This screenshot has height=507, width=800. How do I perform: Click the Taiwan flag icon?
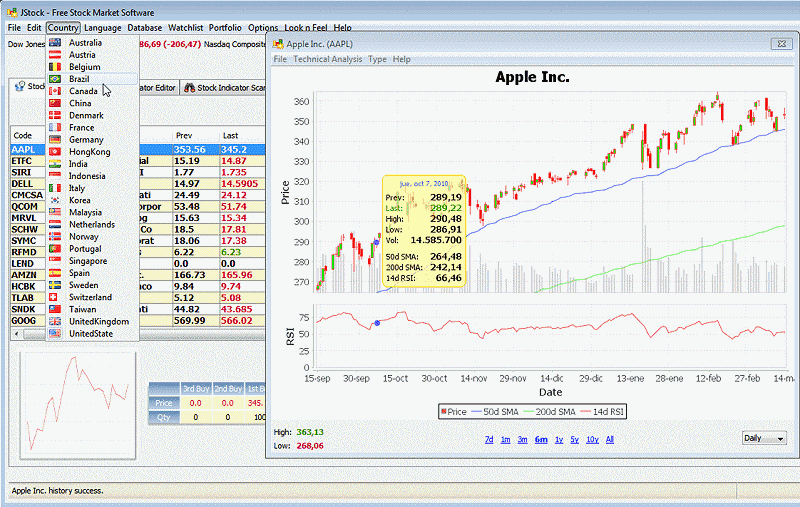55,309
